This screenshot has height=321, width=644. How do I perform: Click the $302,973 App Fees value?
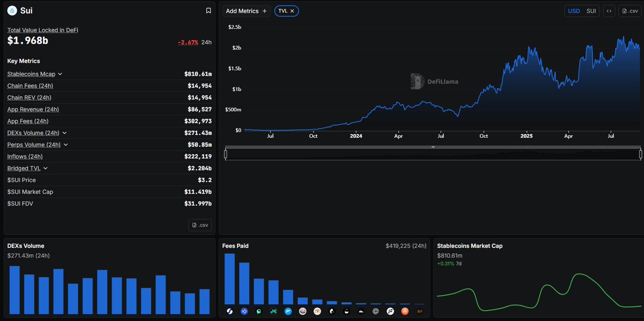pyautogui.click(x=198, y=121)
